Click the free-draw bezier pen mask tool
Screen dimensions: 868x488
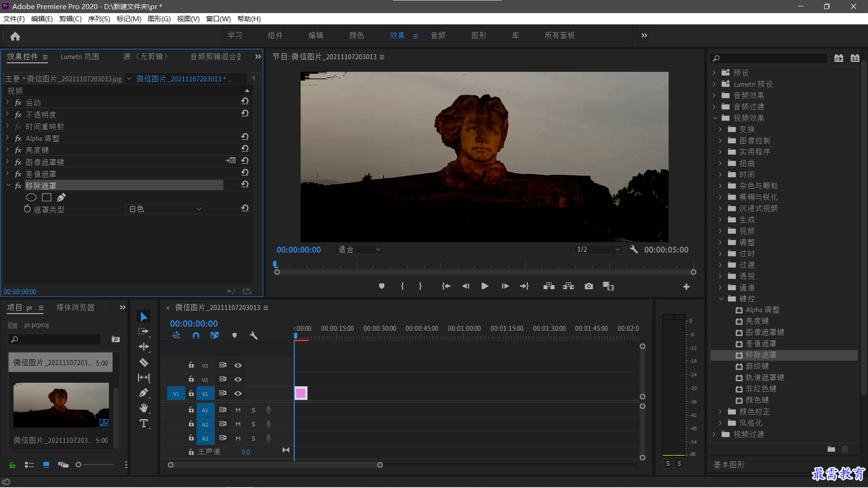point(61,197)
